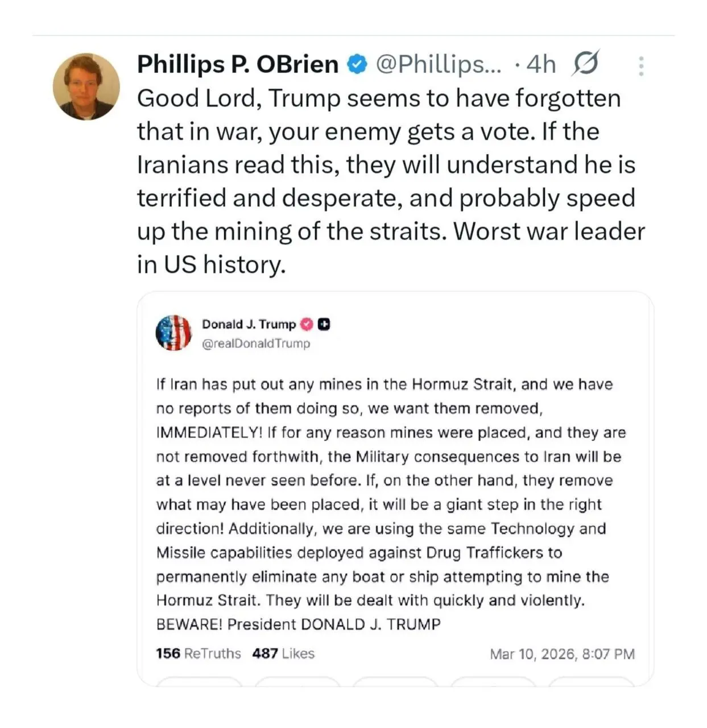
Task: Click the Donald J. Trump name
Action: click(249, 324)
